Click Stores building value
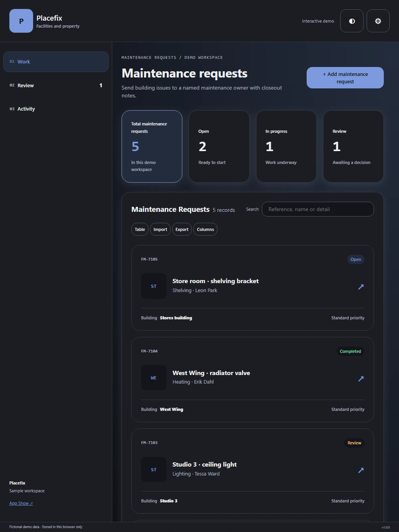This screenshot has width=399, height=532. [176, 318]
